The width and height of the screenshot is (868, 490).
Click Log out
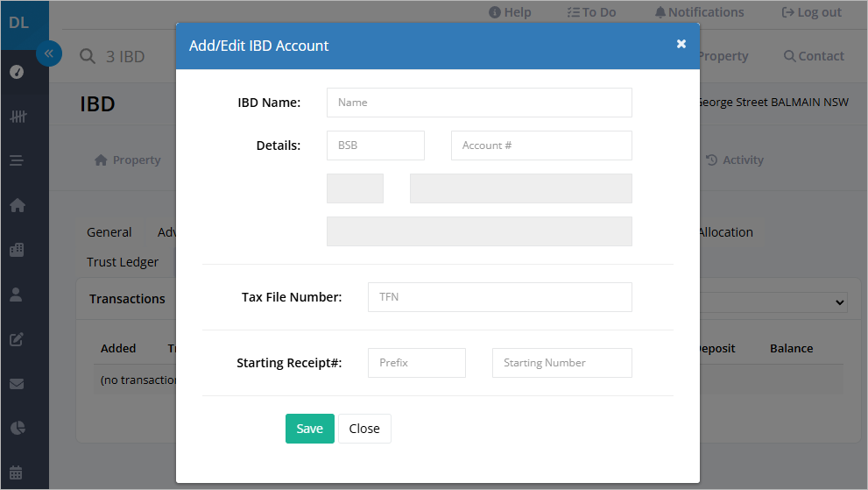click(x=812, y=12)
